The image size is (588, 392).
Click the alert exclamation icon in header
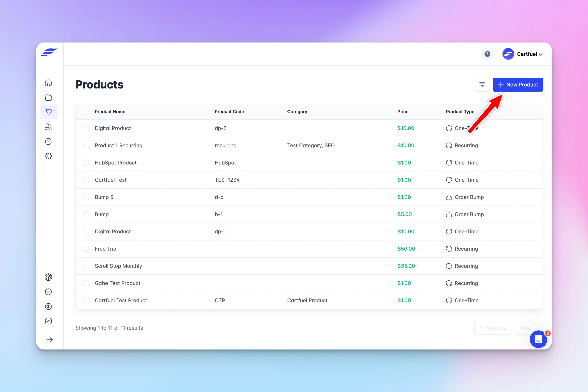point(487,54)
